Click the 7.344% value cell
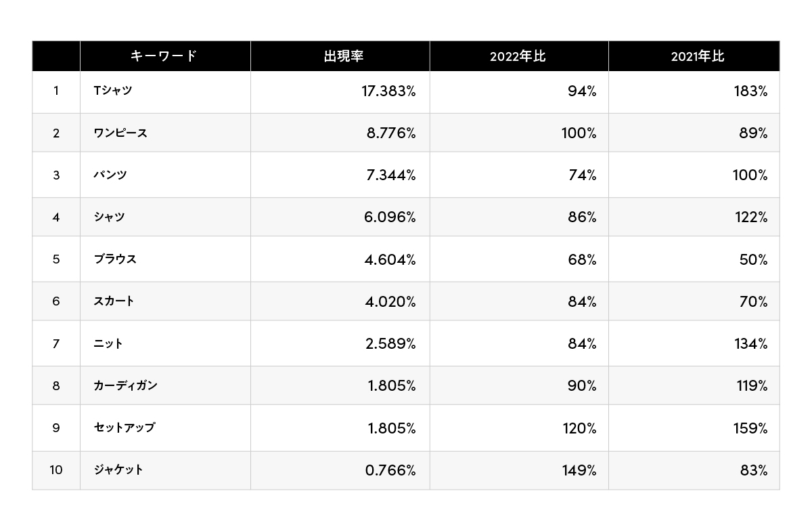The width and height of the screenshot is (812, 531). point(391,175)
